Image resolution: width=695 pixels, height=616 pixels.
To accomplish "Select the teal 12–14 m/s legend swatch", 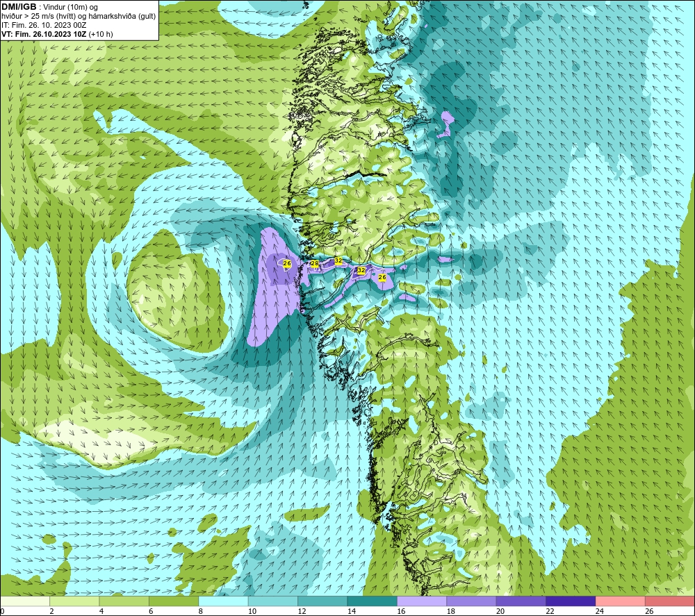I will point(322,601).
